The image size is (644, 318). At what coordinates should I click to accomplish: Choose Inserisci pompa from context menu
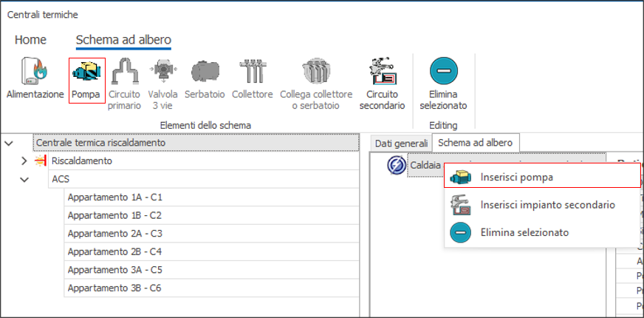tap(516, 177)
